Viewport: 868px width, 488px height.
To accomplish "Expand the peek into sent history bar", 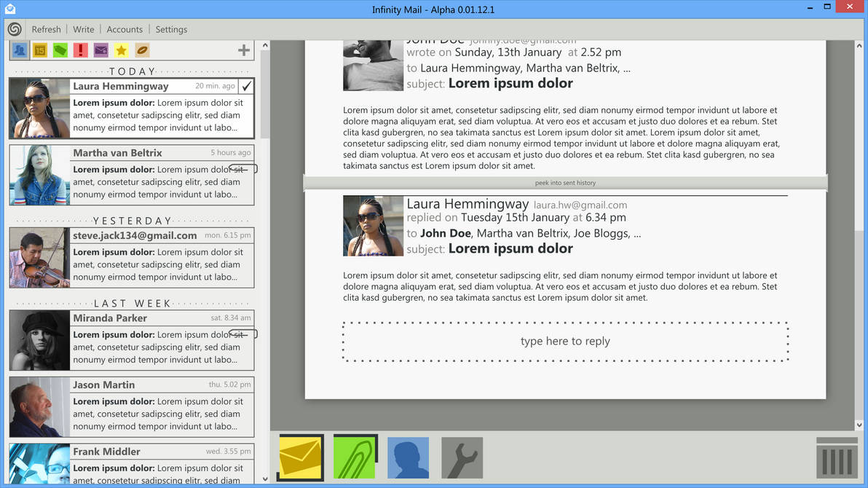I will coord(565,183).
